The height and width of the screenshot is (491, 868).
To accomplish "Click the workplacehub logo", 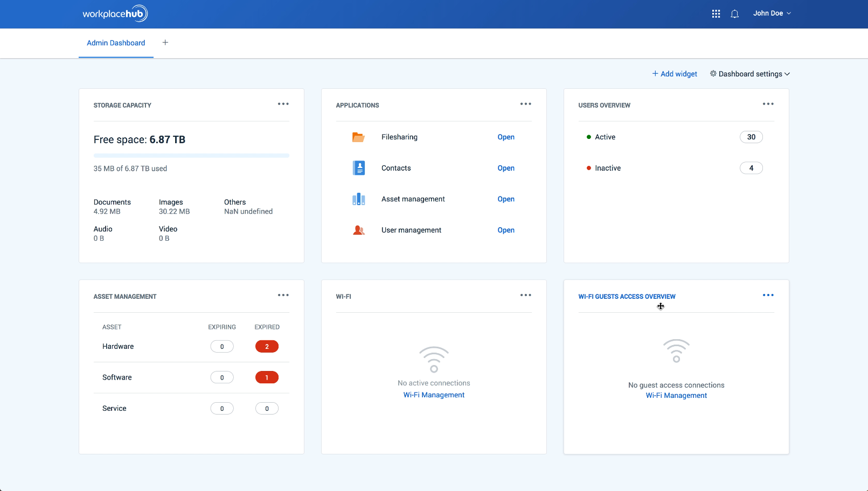I will click(115, 13).
